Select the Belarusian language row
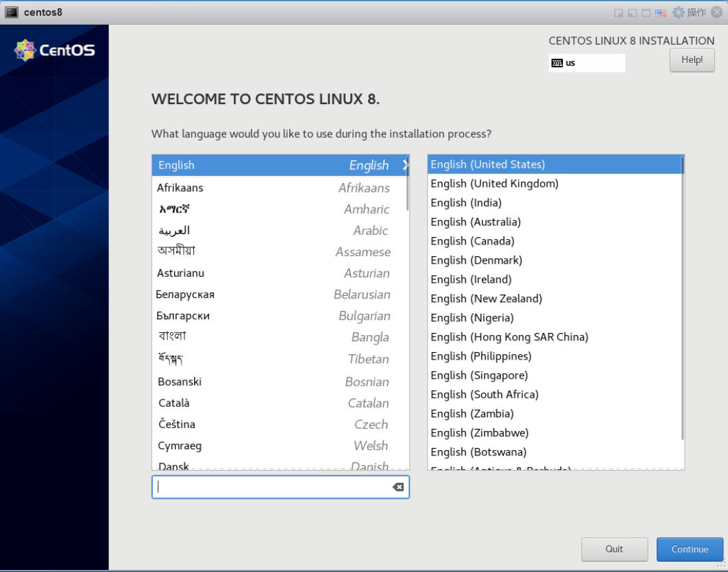 280,295
